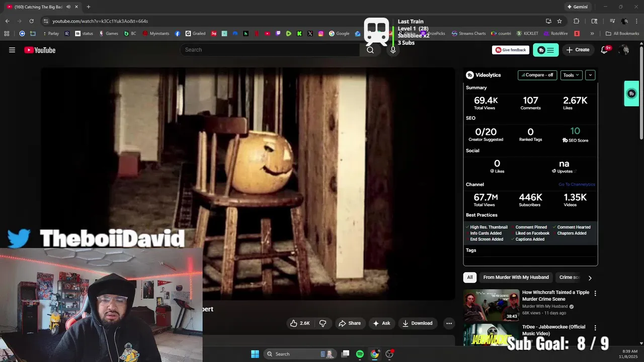Click the Download button
The image size is (644, 362).
tap(417, 323)
